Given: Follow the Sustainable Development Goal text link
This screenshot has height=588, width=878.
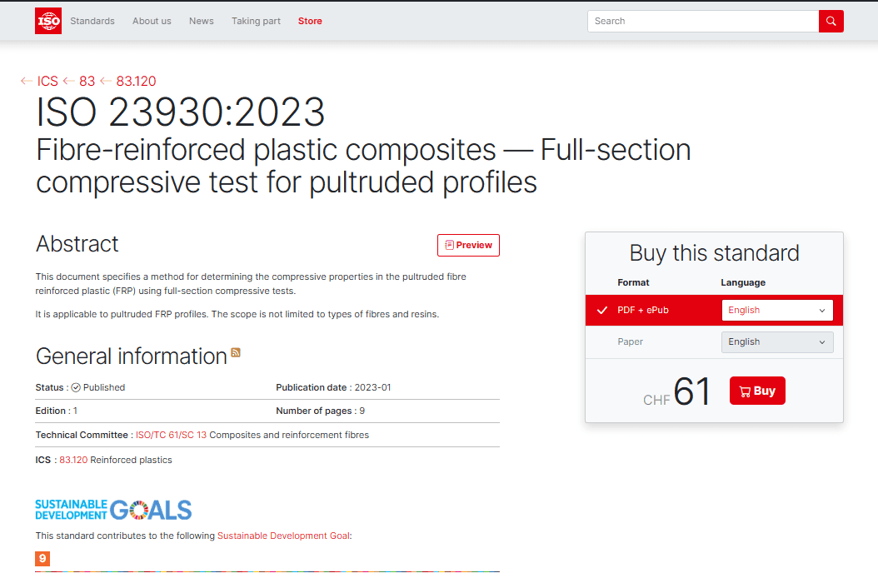Looking at the screenshot, I should tap(283, 536).
